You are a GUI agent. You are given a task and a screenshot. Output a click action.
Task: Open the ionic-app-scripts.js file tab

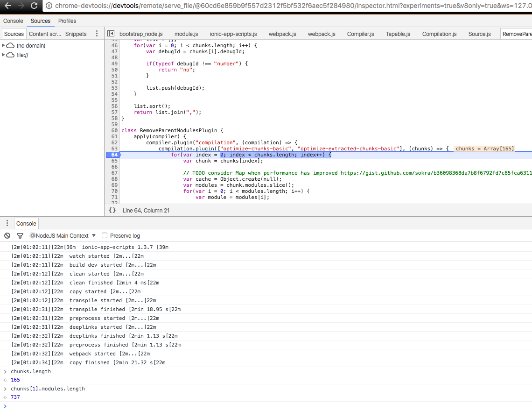click(233, 34)
